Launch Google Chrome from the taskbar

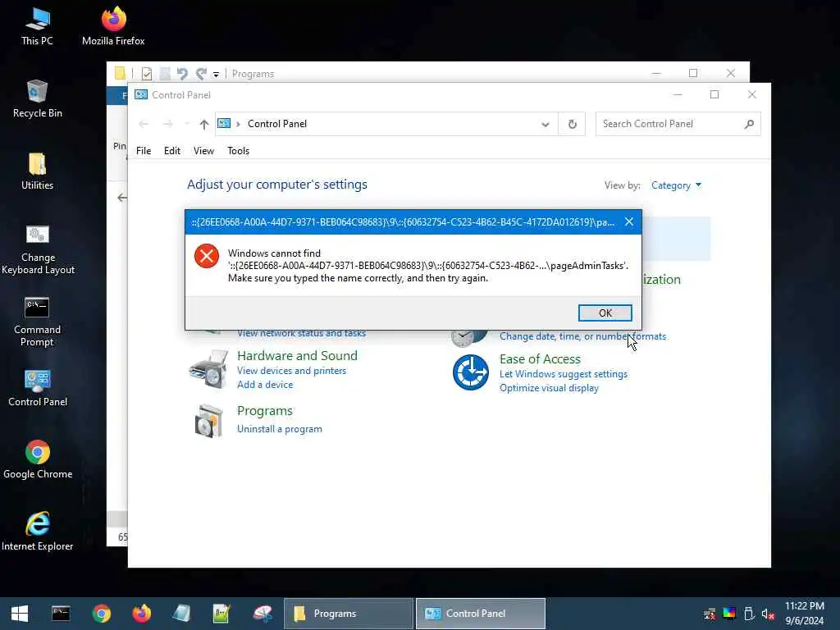[101, 614]
